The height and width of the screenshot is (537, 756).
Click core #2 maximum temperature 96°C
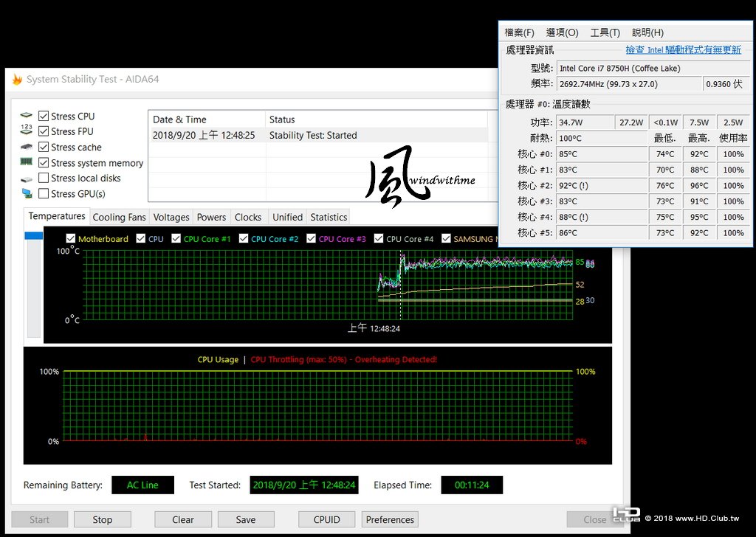[x=698, y=185]
